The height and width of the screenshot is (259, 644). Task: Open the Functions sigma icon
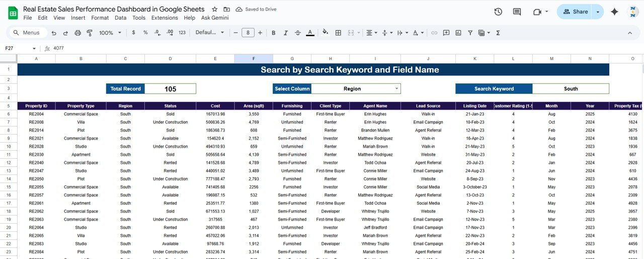coord(498,33)
